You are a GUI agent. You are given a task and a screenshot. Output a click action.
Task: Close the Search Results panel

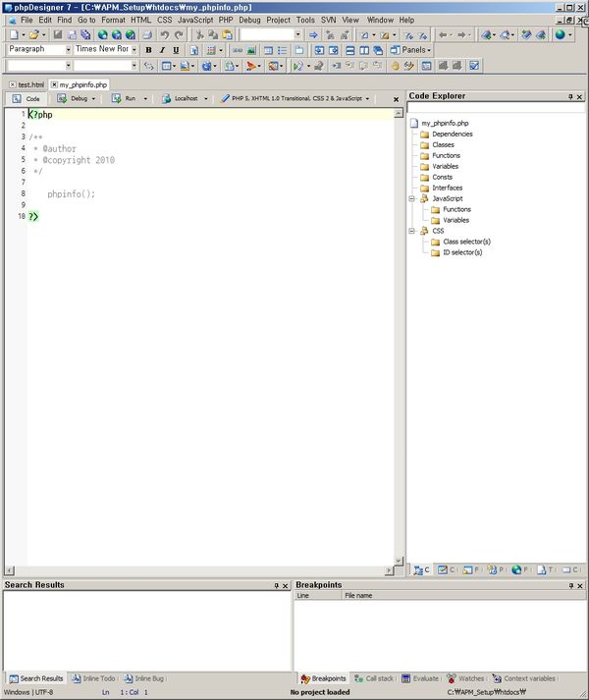coord(285,586)
